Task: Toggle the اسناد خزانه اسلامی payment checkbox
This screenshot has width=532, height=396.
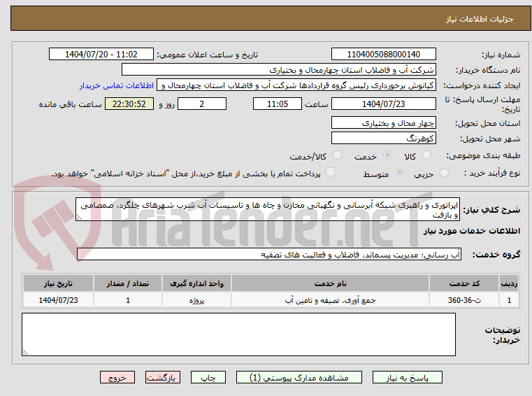Action: pos(330,172)
